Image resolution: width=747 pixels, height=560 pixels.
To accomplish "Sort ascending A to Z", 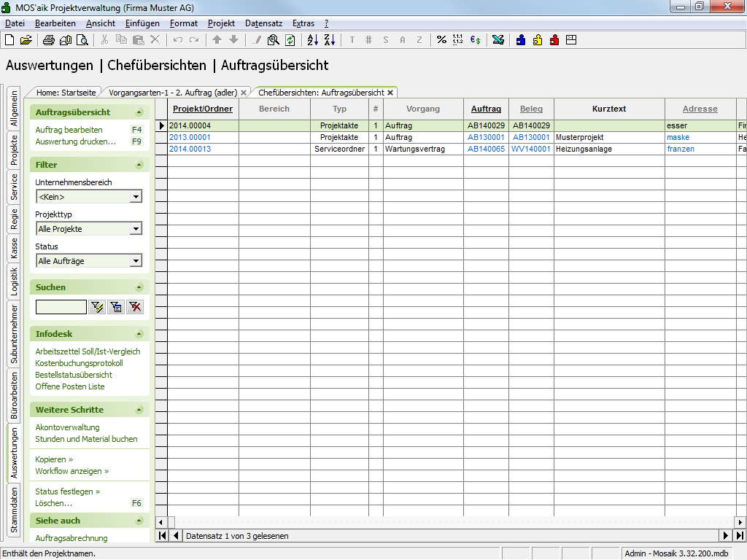I will 312,40.
